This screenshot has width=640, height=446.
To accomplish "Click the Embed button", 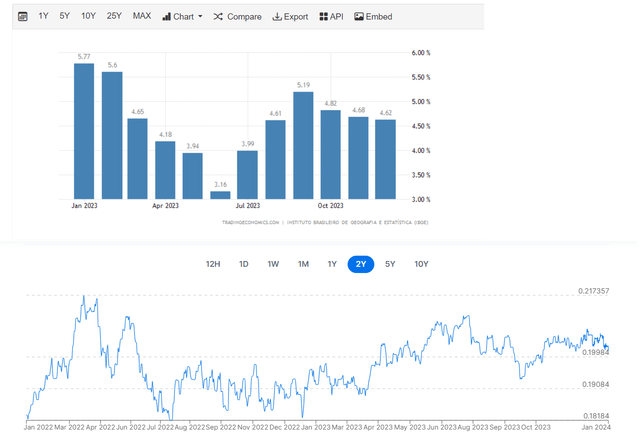I will pyautogui.click(x=373, y=16).
